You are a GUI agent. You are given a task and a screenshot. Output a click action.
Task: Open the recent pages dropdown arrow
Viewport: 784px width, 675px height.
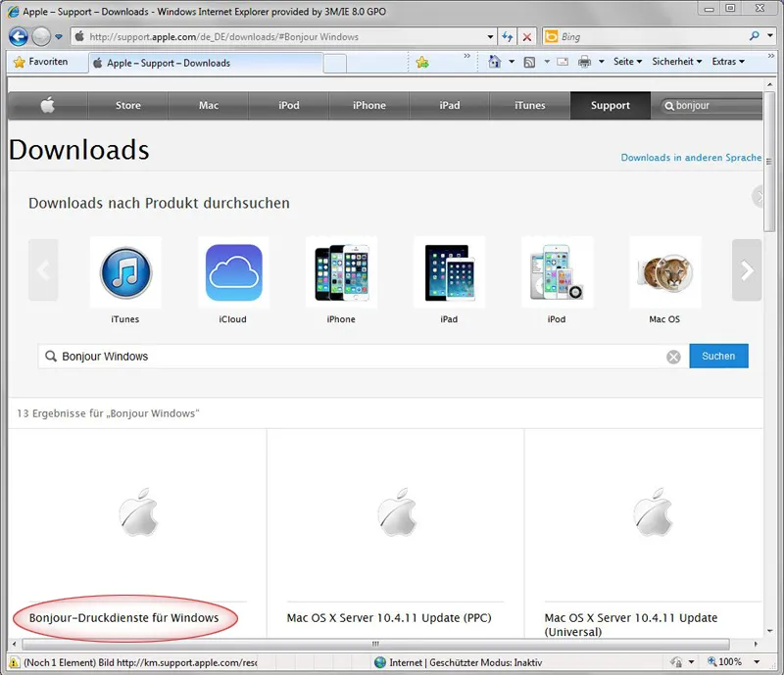pyautogui.click(x=59, y=36)
